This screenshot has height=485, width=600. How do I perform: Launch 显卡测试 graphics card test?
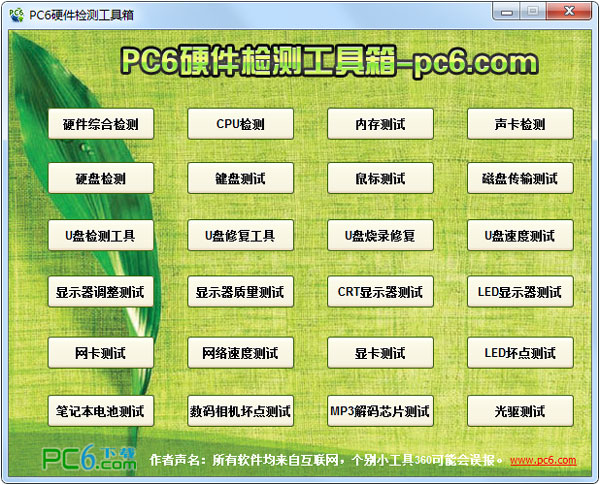coord(380,353)
